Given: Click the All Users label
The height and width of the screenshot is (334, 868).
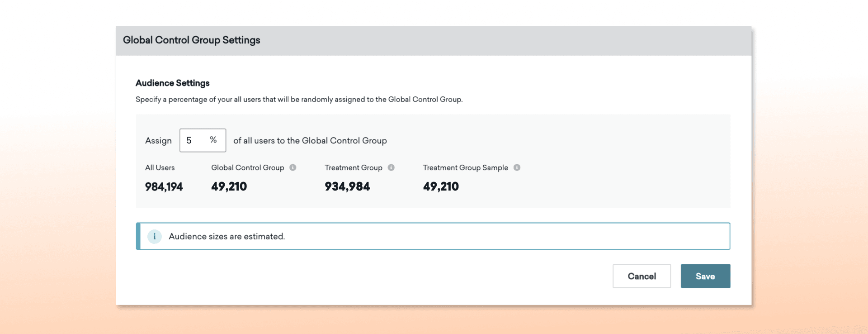Looking at the screenshot, I should (160, 167).
